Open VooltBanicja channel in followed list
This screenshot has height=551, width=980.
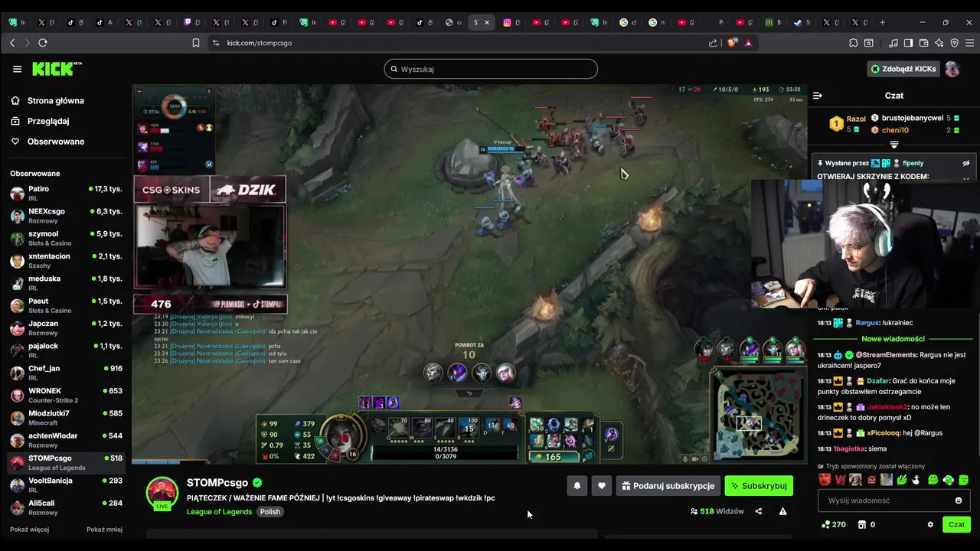pyautogui.click(x=66, y=485)
